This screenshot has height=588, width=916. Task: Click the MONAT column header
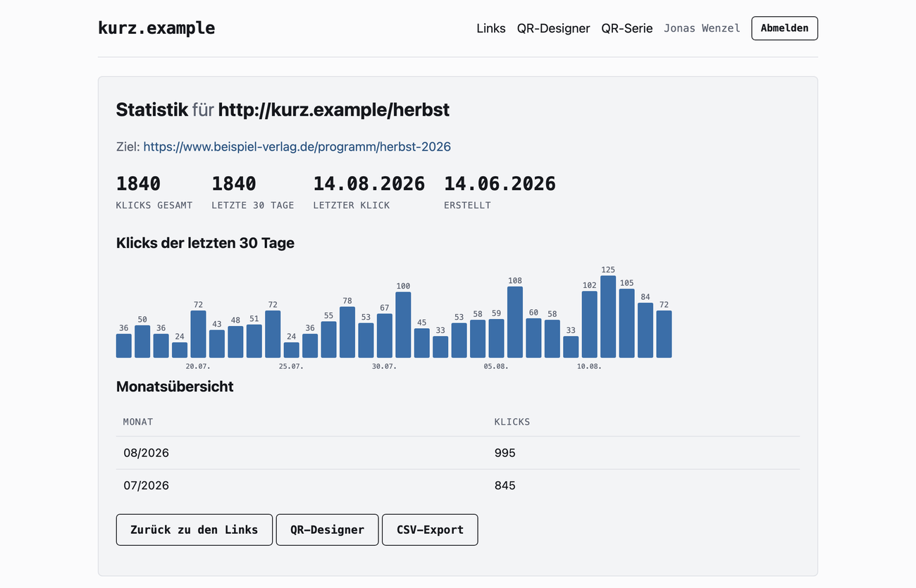138,422
